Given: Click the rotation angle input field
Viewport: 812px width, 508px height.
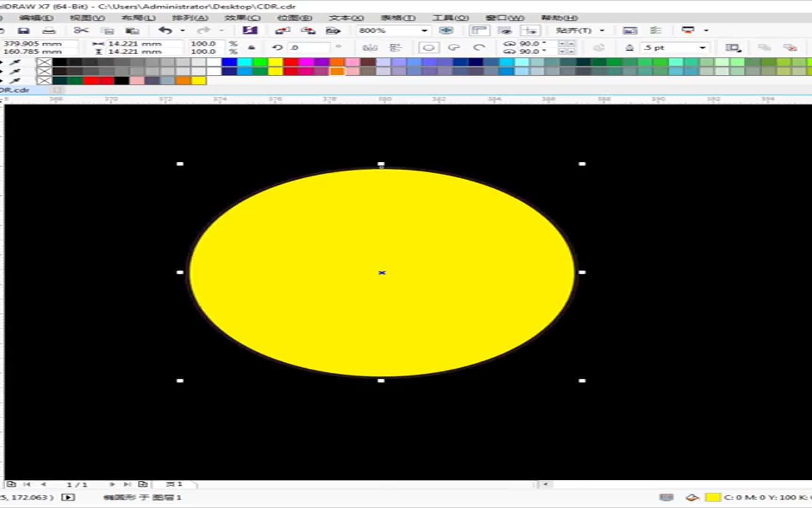Looking at the screenshot, I should point(309,48).
